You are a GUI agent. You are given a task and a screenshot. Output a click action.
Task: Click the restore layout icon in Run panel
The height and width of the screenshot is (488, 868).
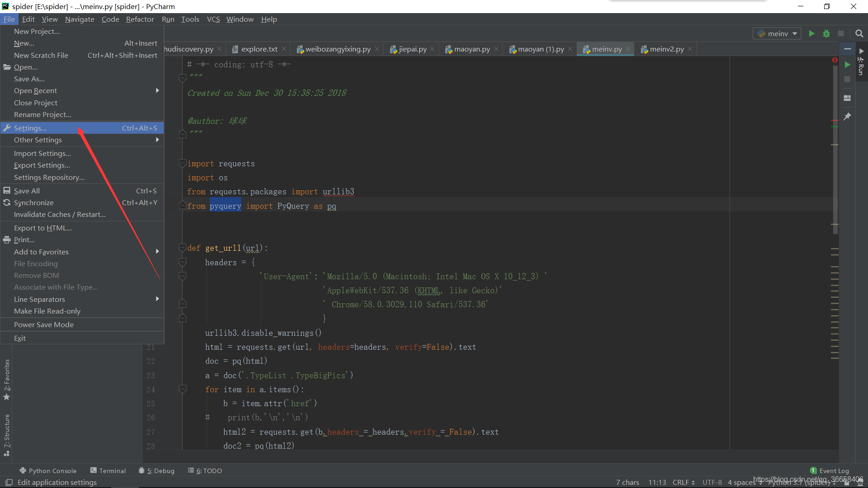[847, 98]
